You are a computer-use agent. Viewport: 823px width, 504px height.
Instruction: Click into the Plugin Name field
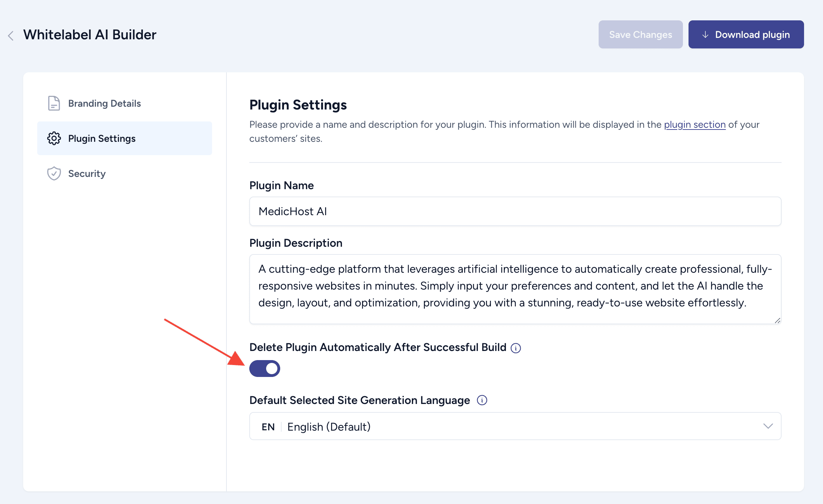[515, 211]
